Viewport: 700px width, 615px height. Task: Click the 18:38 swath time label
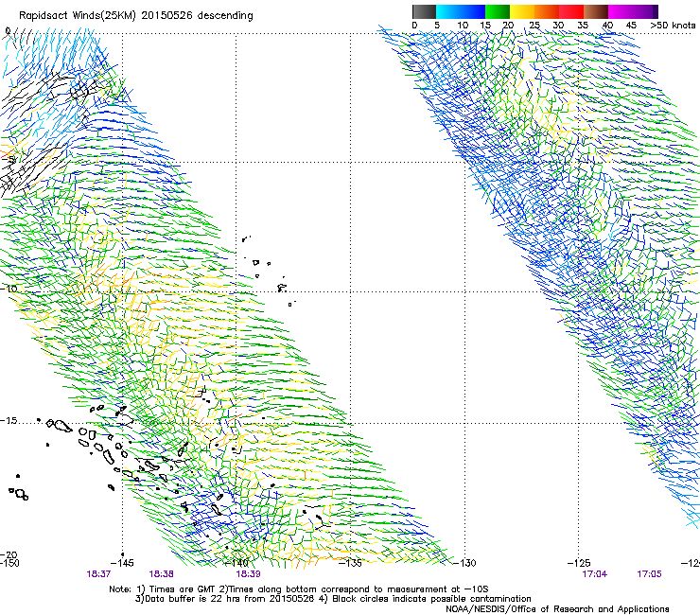(x=161, y=574)
